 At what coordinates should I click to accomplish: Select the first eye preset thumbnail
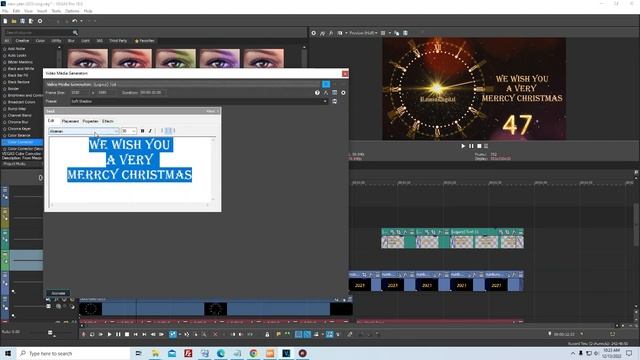point(88,58)
